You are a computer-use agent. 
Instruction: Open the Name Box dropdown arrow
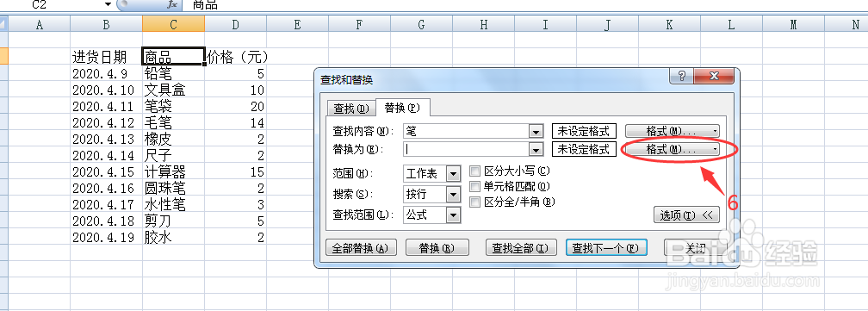click(x=108, y=5)
